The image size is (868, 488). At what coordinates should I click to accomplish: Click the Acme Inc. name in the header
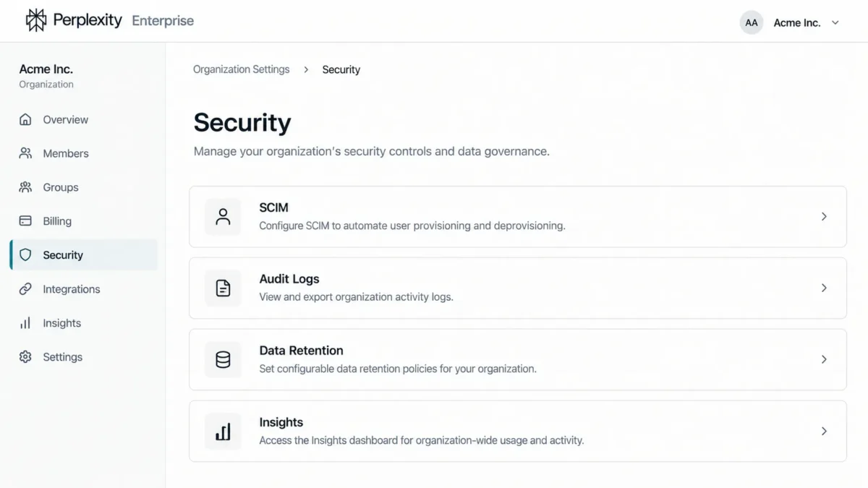(x=797, y=23)
